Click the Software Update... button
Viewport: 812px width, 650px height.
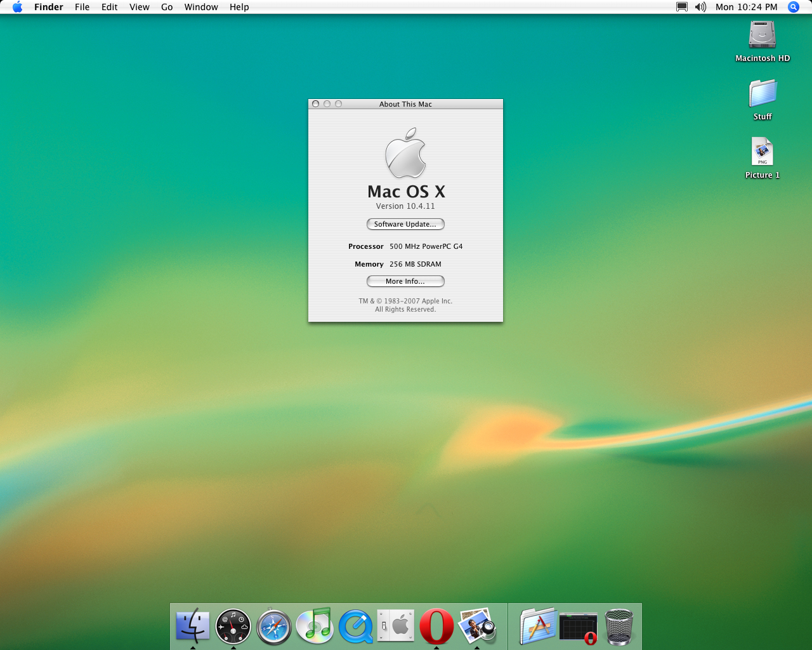coord(405,224)
